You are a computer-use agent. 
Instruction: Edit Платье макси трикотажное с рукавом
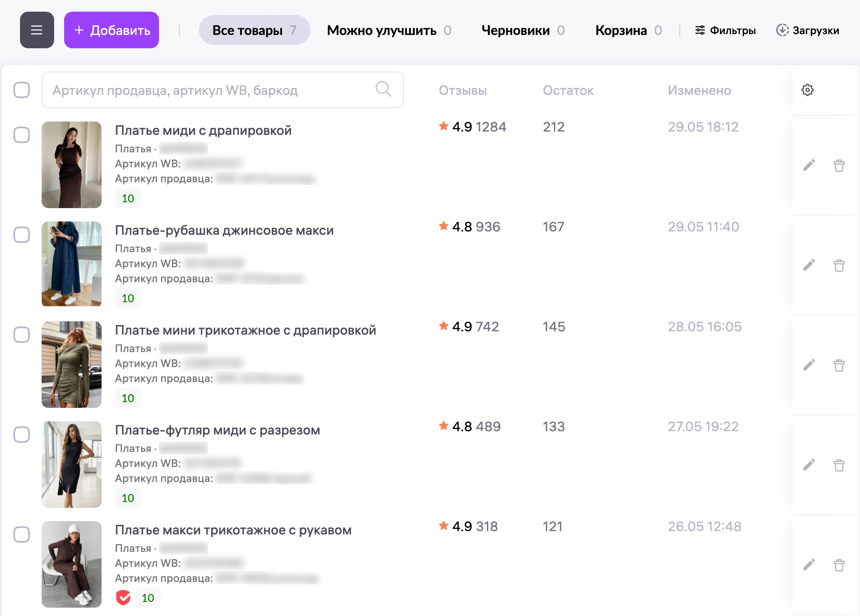pyautogui.click(x=809, y=565)
